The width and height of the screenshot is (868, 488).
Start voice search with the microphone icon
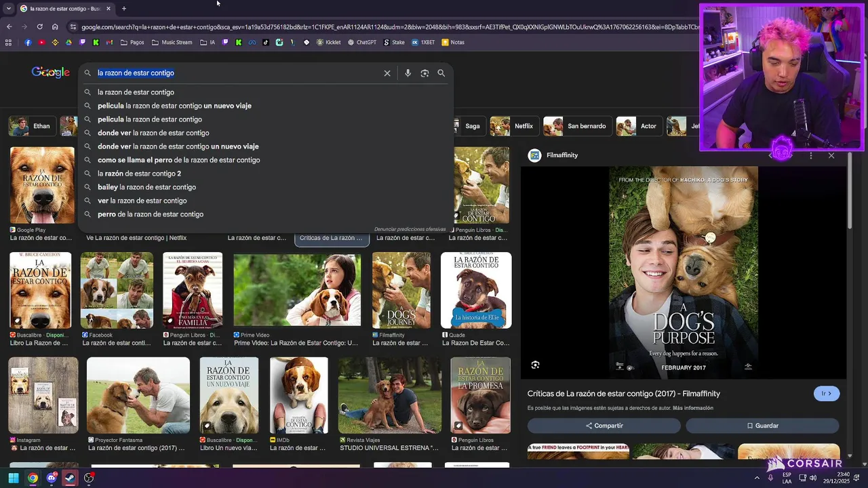pyautogui.click(x=408, y=73)
